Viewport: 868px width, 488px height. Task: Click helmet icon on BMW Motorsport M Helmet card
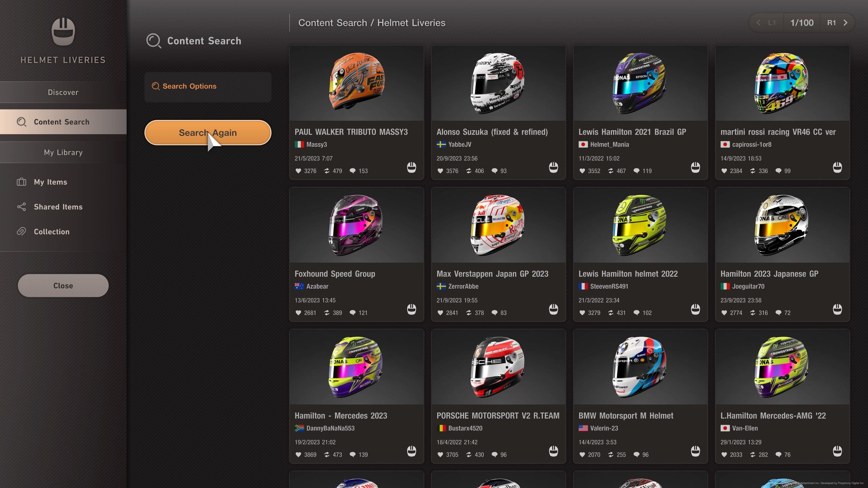click(x=695, y=451)
